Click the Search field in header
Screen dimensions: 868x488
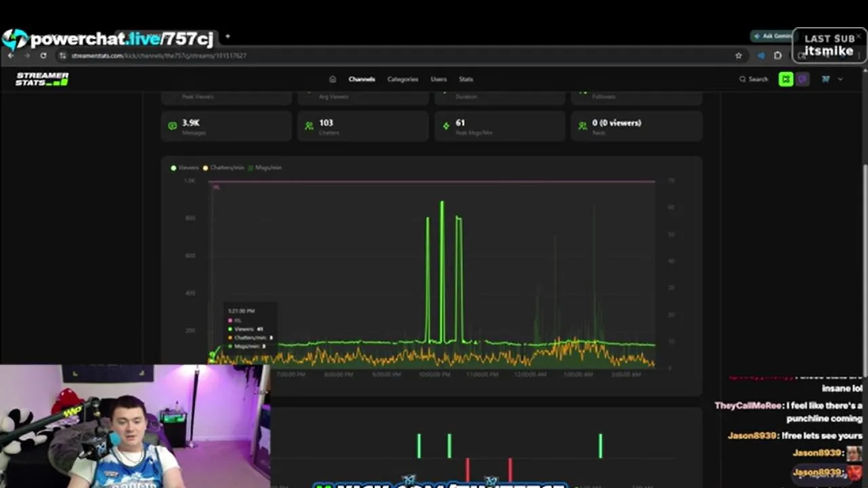[x=754, y=79]
